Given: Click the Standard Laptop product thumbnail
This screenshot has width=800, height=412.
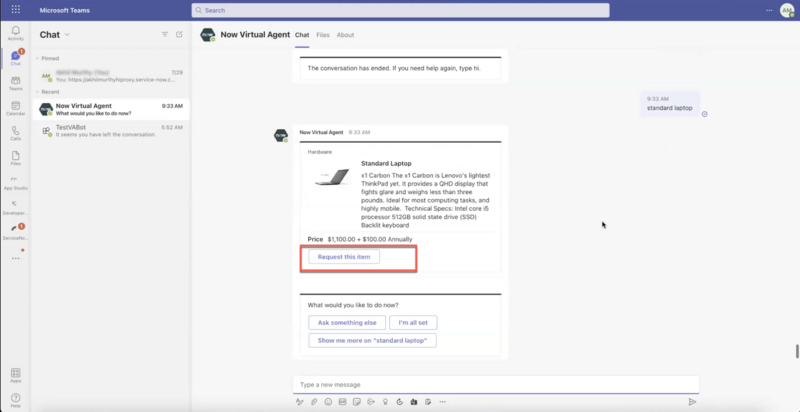Looking at the screenshot, I should [x=332, y=177].
